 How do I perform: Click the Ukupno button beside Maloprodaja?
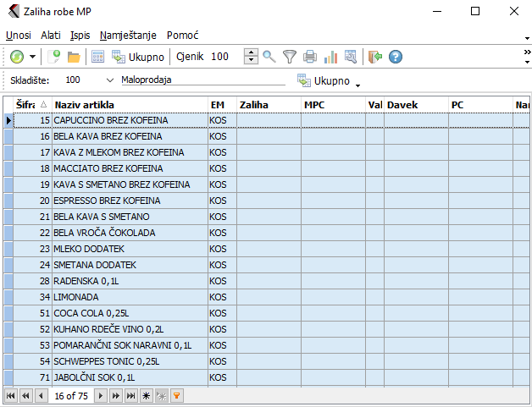pos(324,80)
